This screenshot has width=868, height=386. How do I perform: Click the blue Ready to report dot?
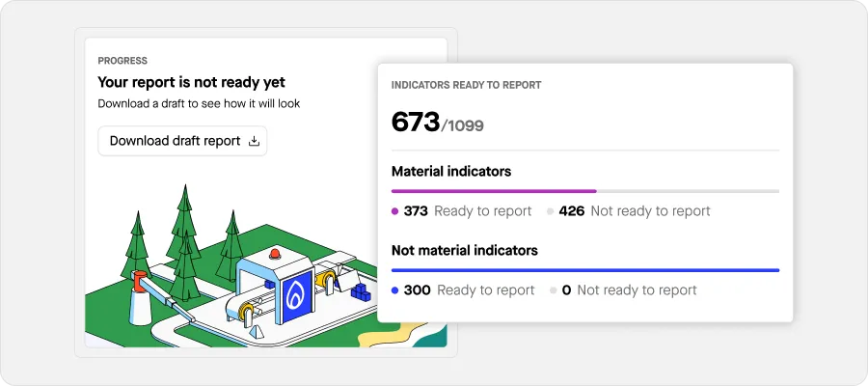pos(394,290)
